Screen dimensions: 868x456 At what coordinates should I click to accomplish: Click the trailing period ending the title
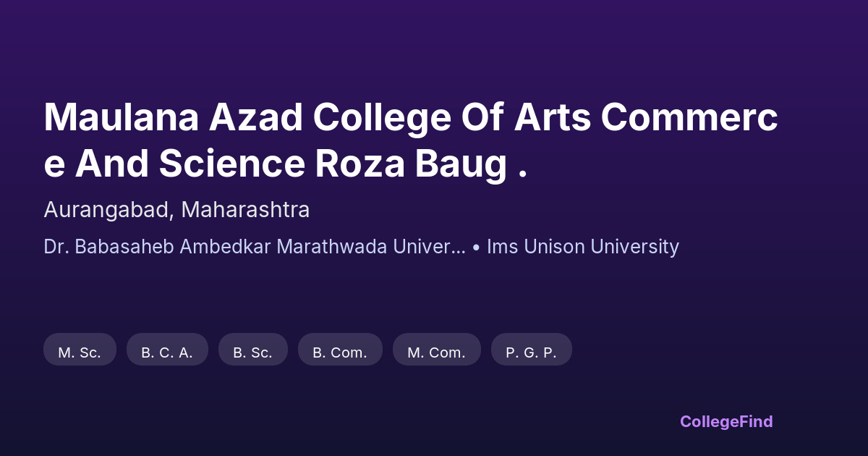point(522,174)
